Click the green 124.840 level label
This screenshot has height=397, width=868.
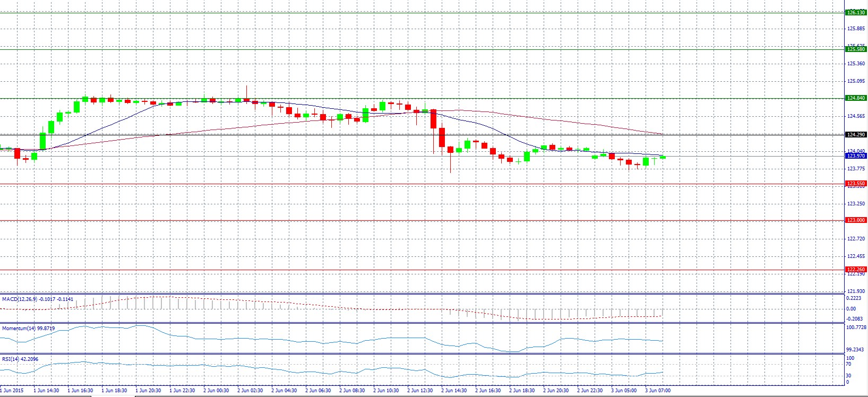click(x=856, y=98)
